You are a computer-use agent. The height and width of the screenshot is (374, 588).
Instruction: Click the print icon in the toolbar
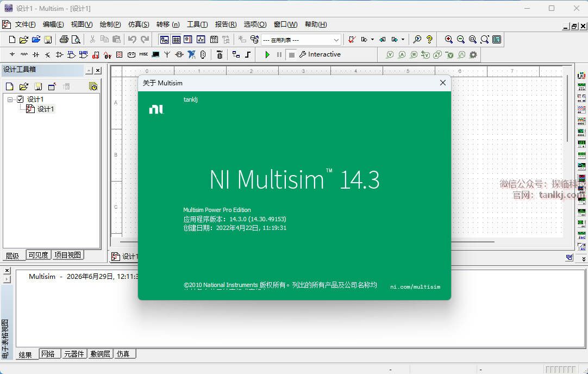point(64,39)
